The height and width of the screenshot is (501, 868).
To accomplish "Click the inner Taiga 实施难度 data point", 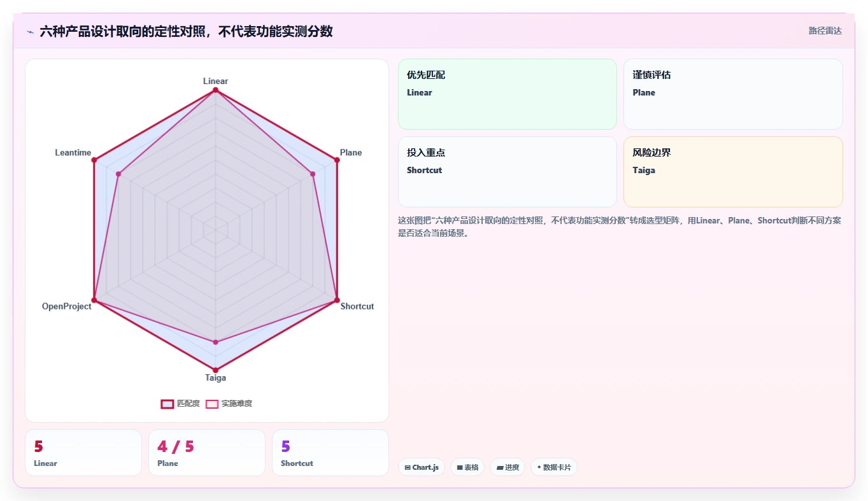I will (x=215, y=342).
